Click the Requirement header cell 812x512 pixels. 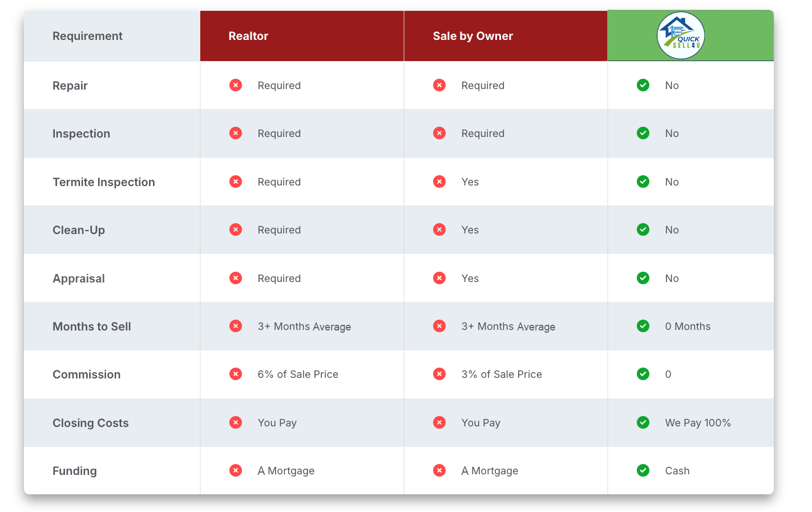[87, 36]
